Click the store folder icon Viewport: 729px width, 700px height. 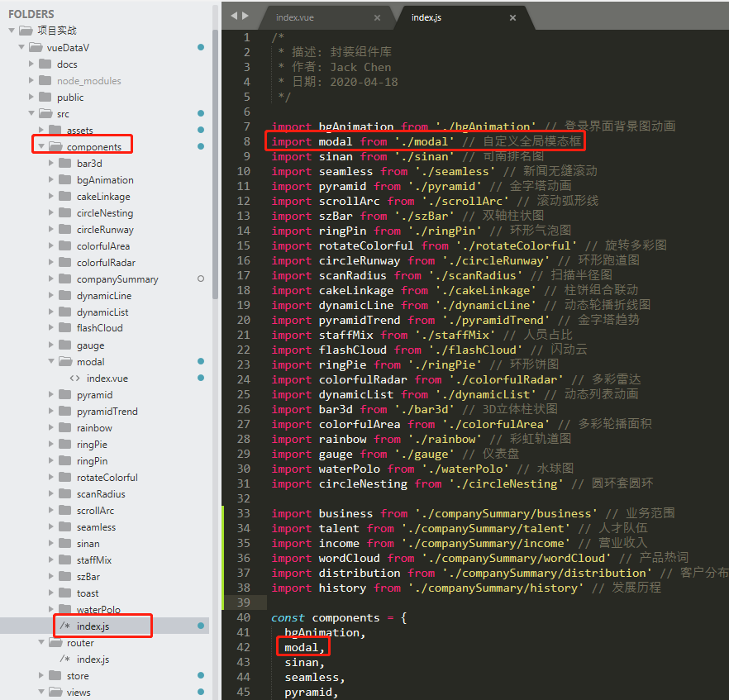click(x=55, y=675)
